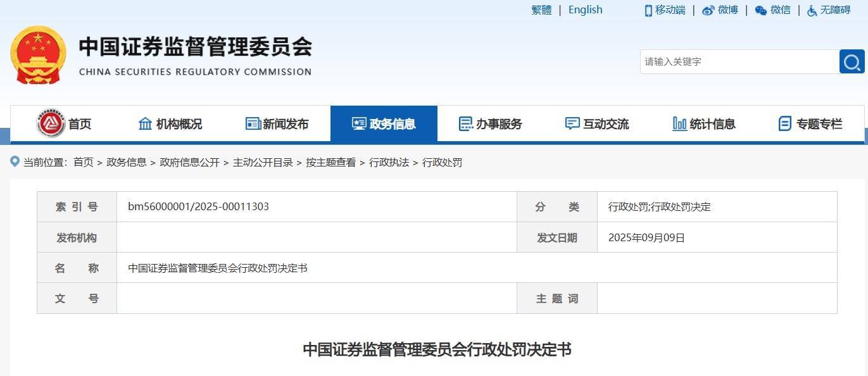The height and width of the screenshot is (376, 868).
Task: Click the 文号 label cell
Action: (77, 299)
